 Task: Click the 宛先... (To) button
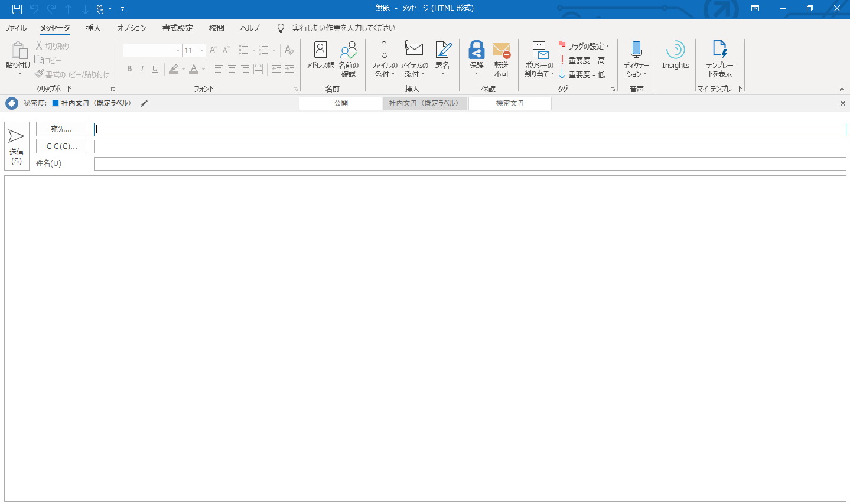click(x=61, y=129)
